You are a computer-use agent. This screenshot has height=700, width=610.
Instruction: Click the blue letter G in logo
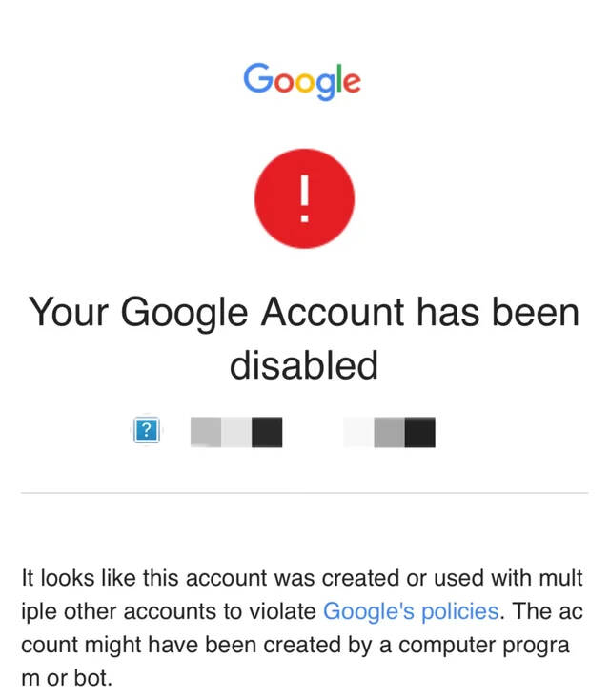(257, 78)
